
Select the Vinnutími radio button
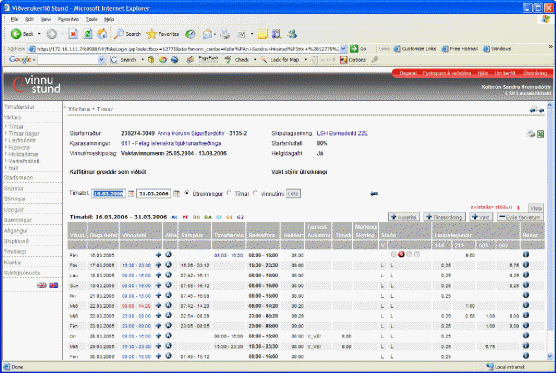click(255, 193)
